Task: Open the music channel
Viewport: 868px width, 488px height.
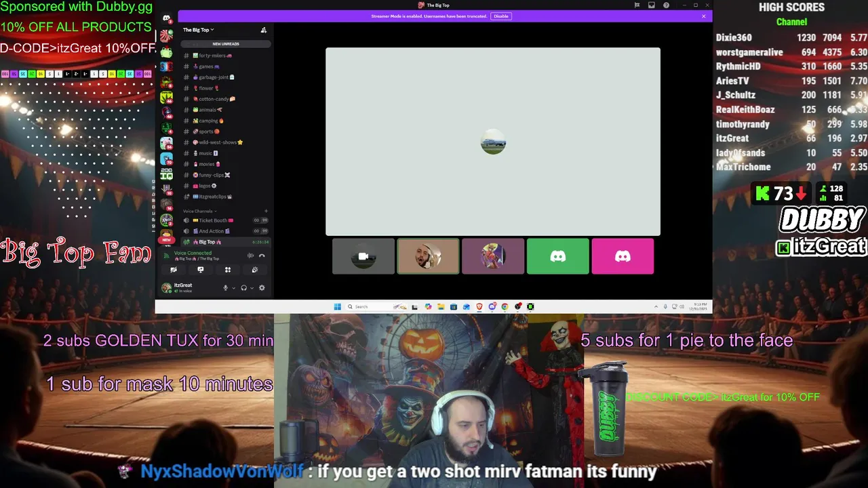Action: 226,153
